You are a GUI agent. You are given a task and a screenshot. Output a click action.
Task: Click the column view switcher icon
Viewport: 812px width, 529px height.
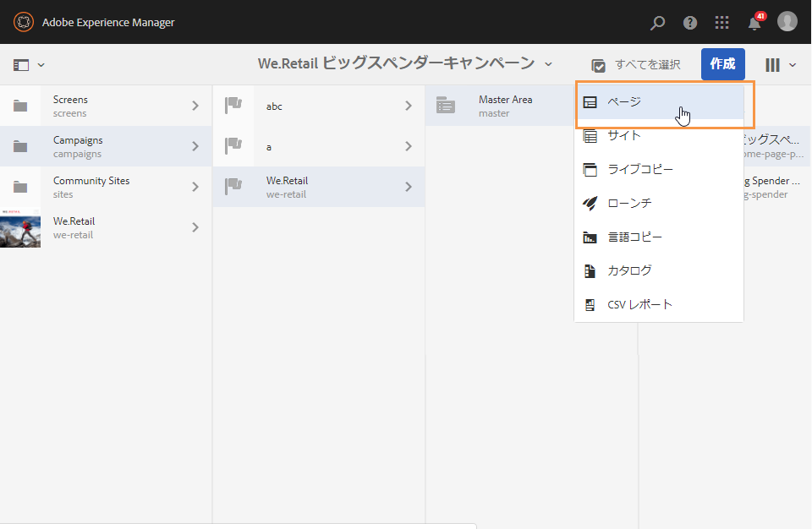click(772, 65)
